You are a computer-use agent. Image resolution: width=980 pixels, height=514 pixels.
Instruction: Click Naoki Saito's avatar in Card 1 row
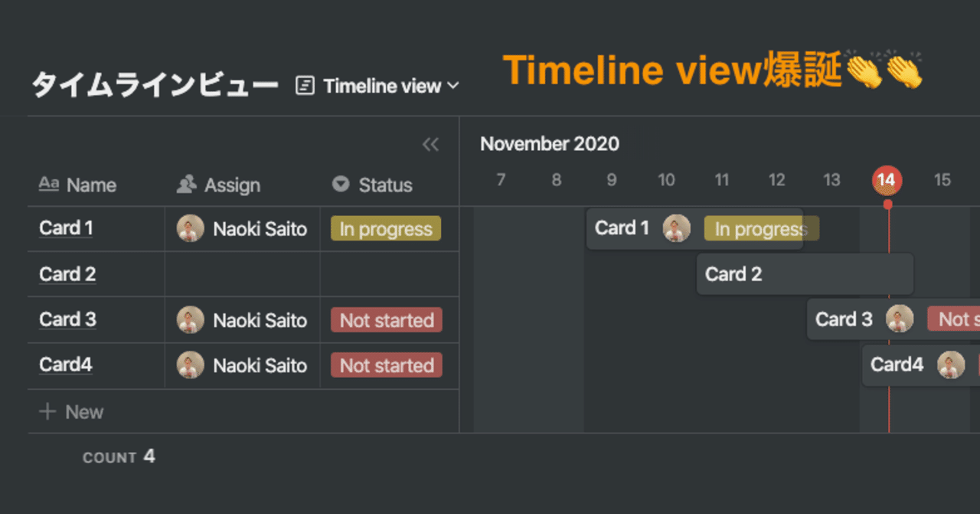click(191, 228)
